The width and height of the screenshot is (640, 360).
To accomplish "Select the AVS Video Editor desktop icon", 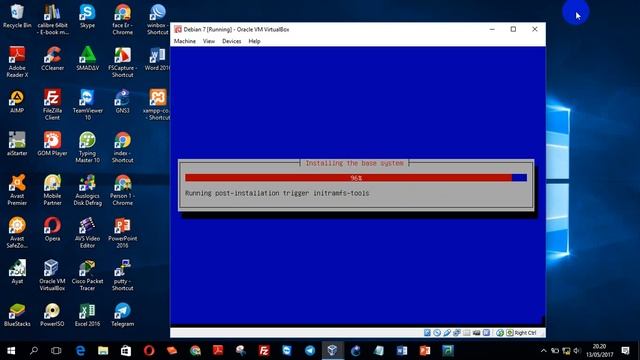I will pos(87,232).
